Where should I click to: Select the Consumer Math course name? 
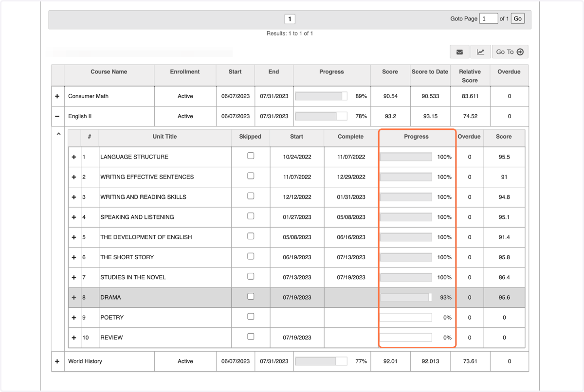[x=88, y=96]
